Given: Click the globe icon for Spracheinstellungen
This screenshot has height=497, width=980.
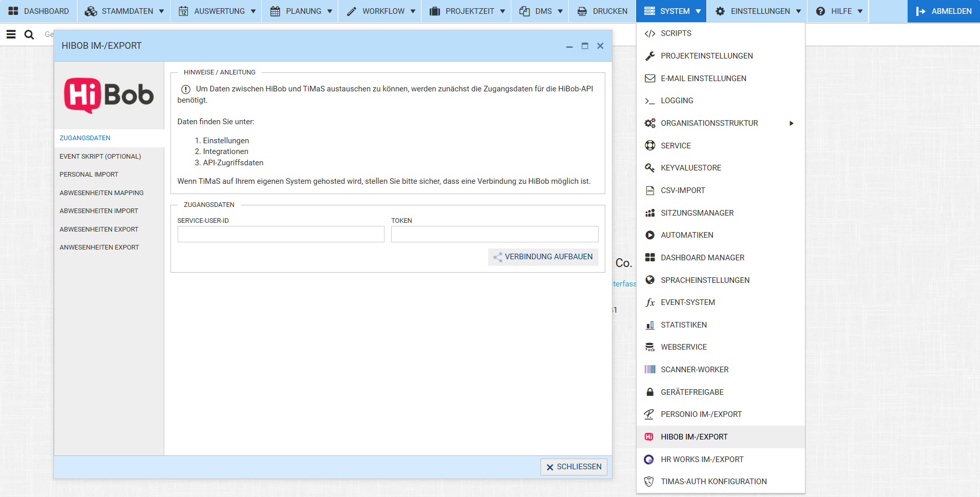Looking at the screenshot, I should pos(650,280).
